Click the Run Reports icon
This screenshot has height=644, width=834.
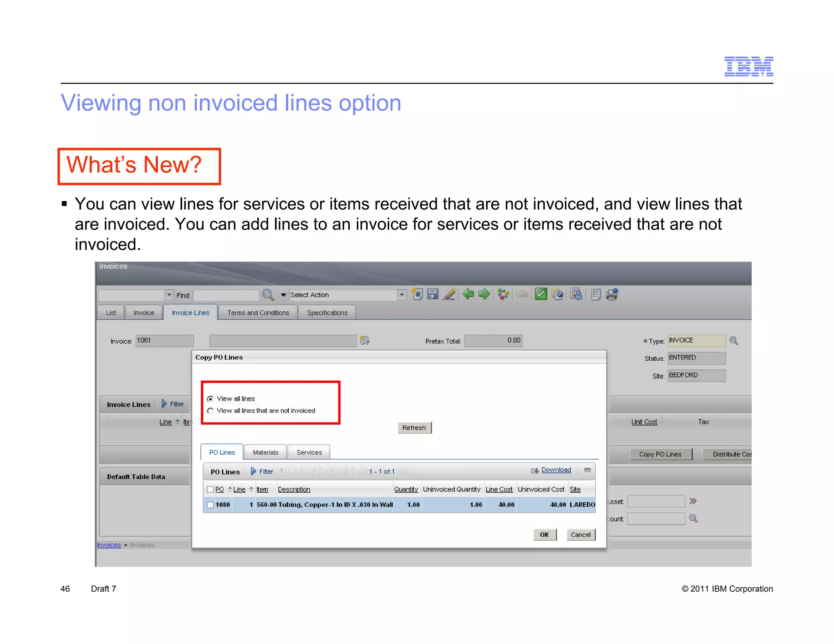(x=576, y=294)
